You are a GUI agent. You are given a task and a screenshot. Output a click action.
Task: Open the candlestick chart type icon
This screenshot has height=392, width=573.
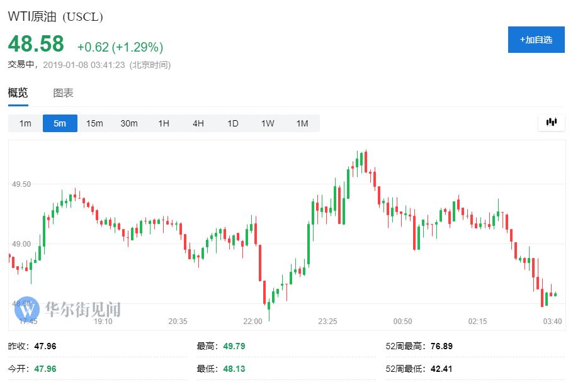coord(552,123)
